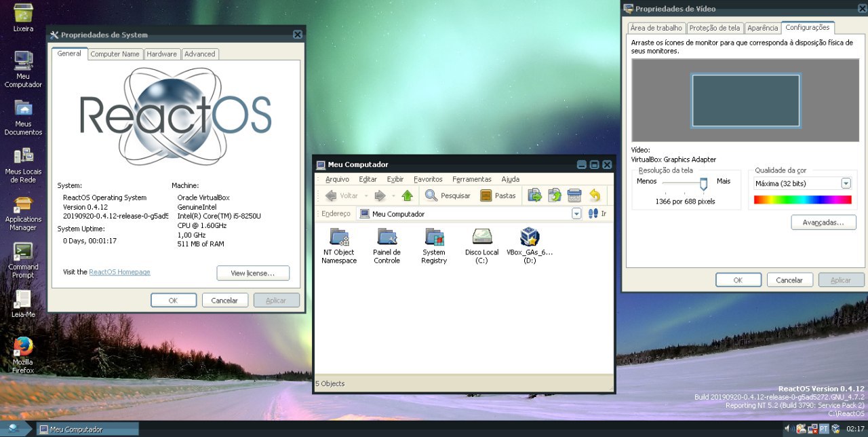Click the Resolução da tela slider handle
The width and height of the screenshot is (868, 437).
click(704, 183)
